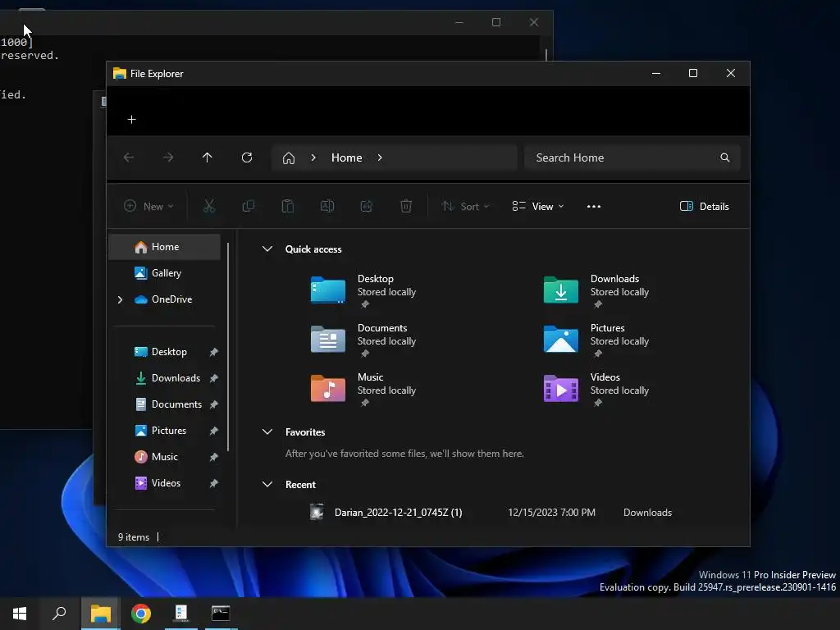Unpin Documents via sidebar pin icon

point(214,404)
